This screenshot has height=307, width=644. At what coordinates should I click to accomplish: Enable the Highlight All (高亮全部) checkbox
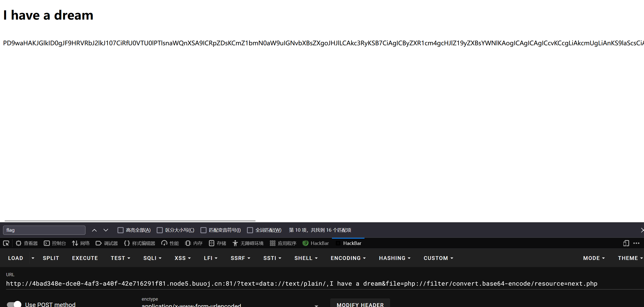click(121, 230)
